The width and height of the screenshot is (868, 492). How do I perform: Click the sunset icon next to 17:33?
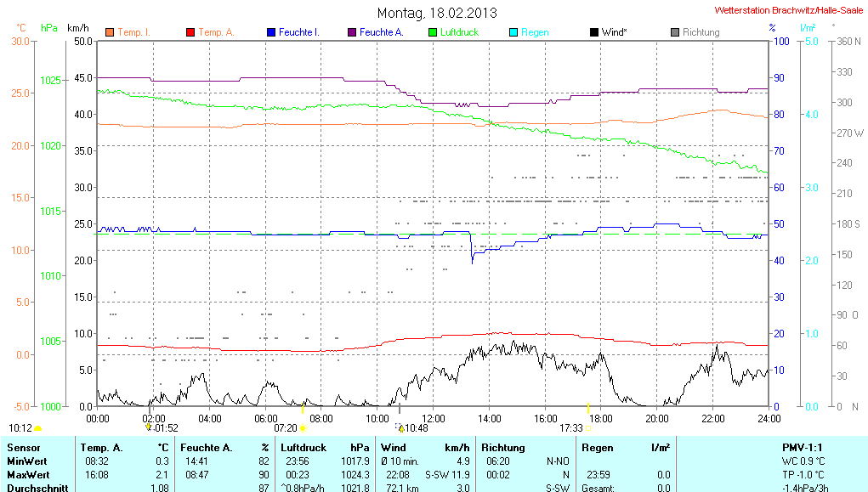[588, 428]
